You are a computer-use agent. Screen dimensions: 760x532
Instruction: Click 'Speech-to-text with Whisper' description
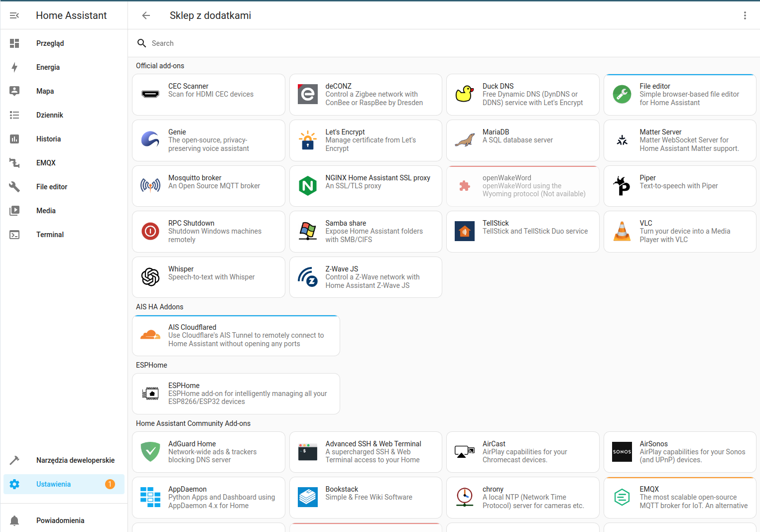(x=212, y=277)
